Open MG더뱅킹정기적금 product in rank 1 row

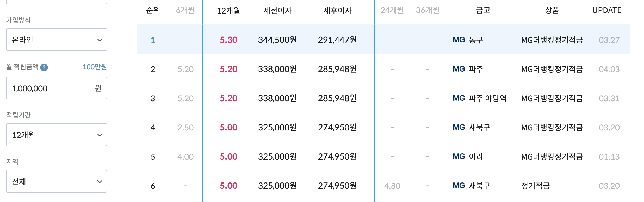tap(552, 40)
